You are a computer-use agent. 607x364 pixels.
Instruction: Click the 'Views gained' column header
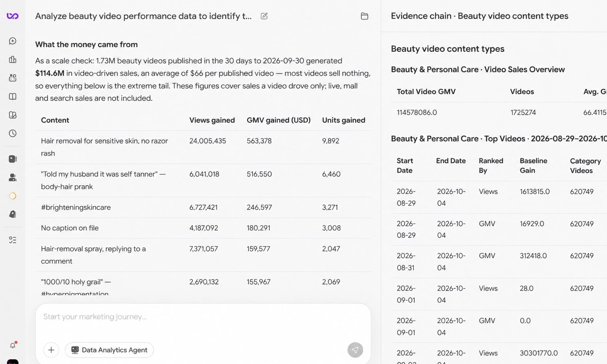click(x=212, y=120)
